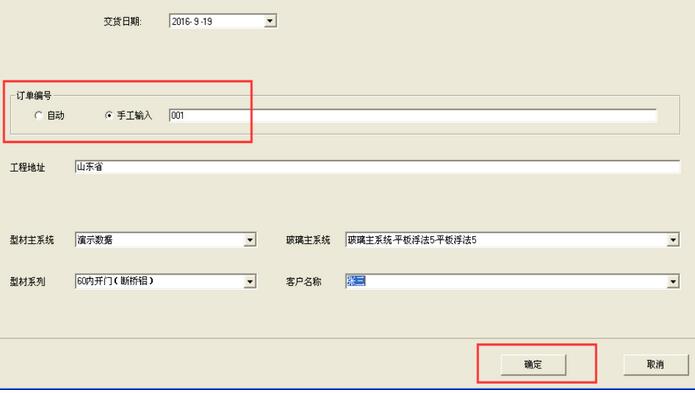Click the 交货日期 label
This screenshot has height=393, width=695.
122,21
